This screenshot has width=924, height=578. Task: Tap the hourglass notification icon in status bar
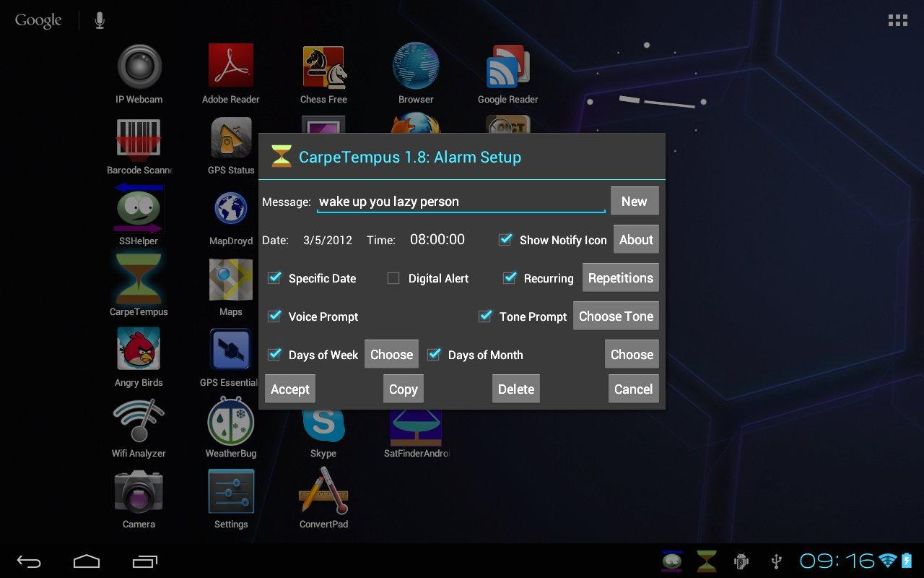[x=707, y=561]
